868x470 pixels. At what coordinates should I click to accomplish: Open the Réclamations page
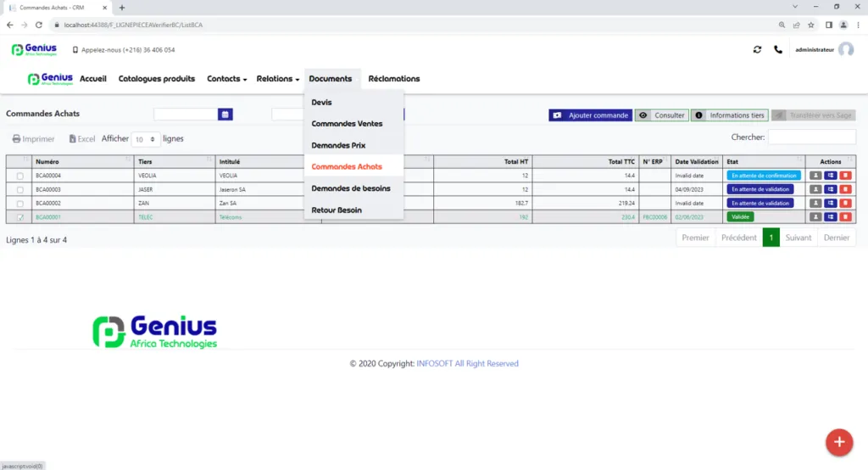394,79
